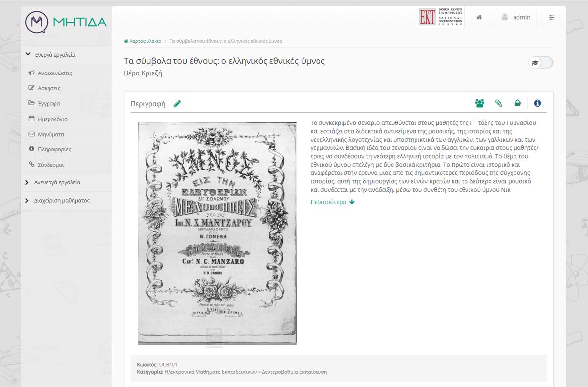
Task: Click the home icon in top bar
Action: [x=479, y=17]
